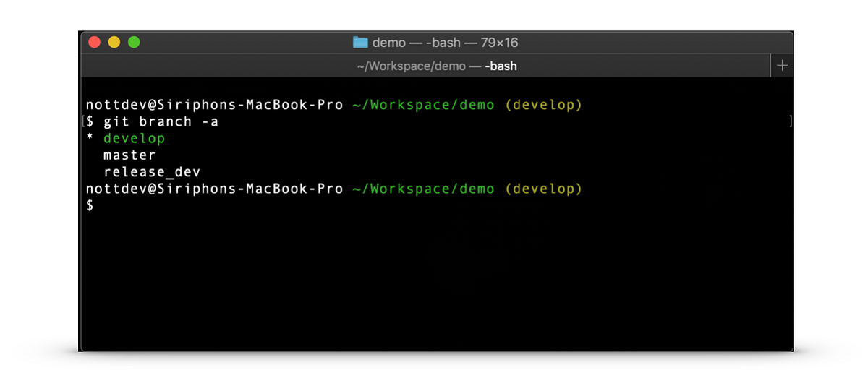The image size is (868, 391).
Task: Click the window title "demo — -bash — 79×16"
Action: point(445,43)
